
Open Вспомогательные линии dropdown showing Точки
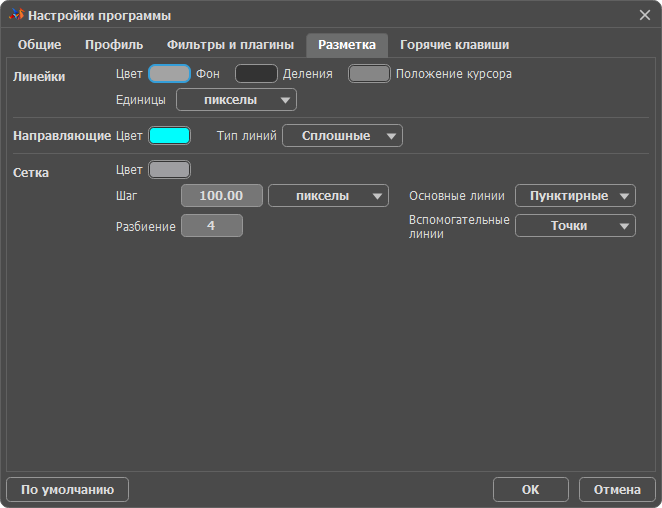point(575,226)
